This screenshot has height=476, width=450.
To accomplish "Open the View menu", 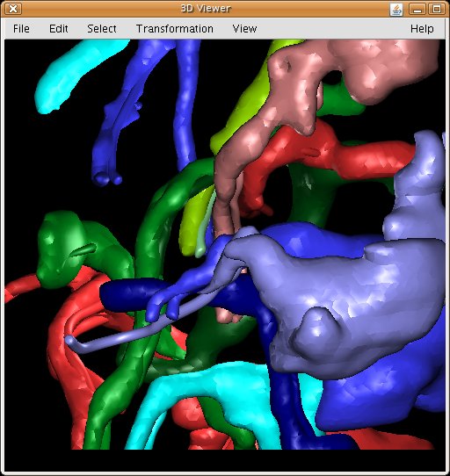I will tap(244, 29).
